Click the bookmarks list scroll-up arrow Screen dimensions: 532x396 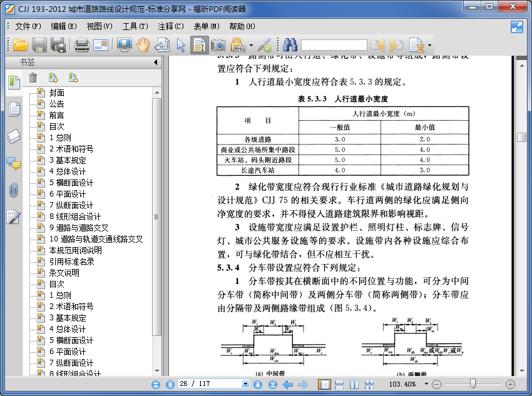coord(156,93)
